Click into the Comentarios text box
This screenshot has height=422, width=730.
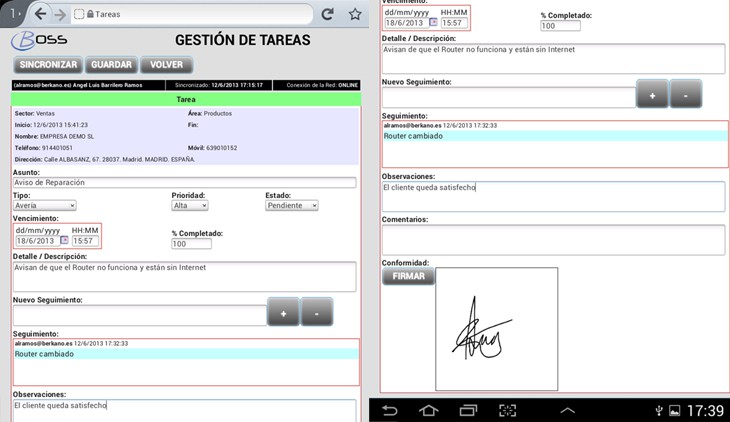553,240
